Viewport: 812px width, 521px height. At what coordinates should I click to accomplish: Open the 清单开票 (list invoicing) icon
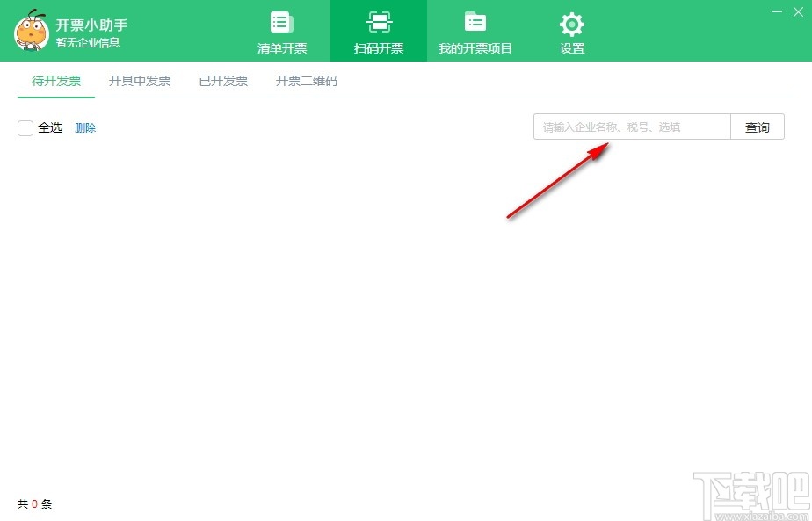(281, 31)
